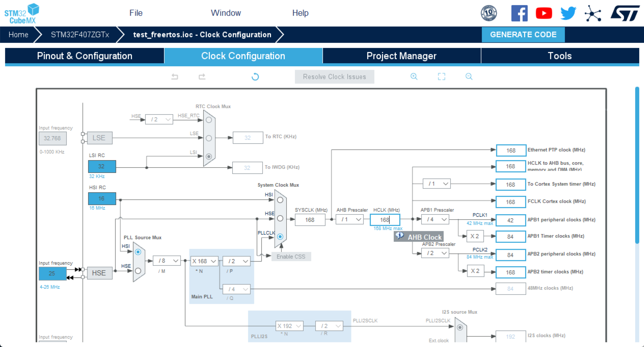644x347 pixels.
Task: Click the Ethernet PTP clock 168 field
Action: (511, 150)
